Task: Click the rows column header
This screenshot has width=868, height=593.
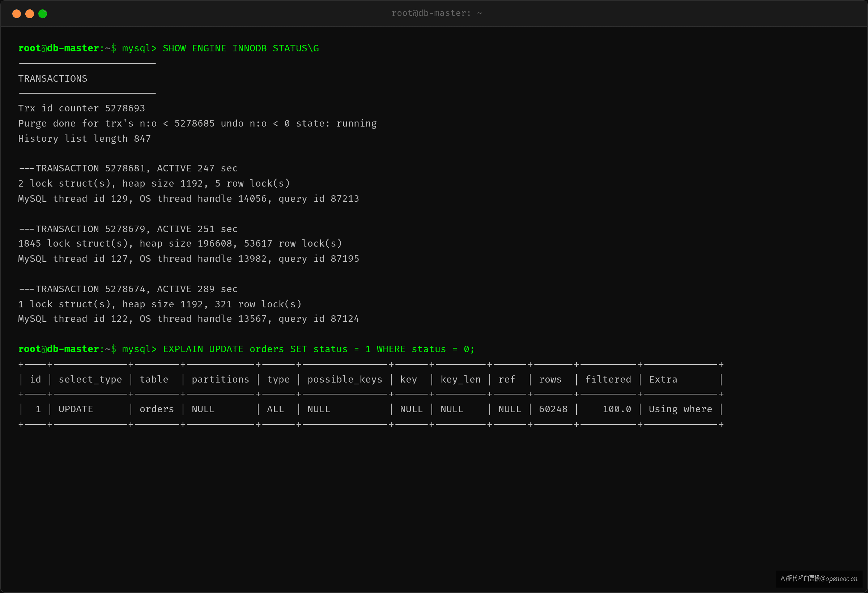Action: coord(550,379)
